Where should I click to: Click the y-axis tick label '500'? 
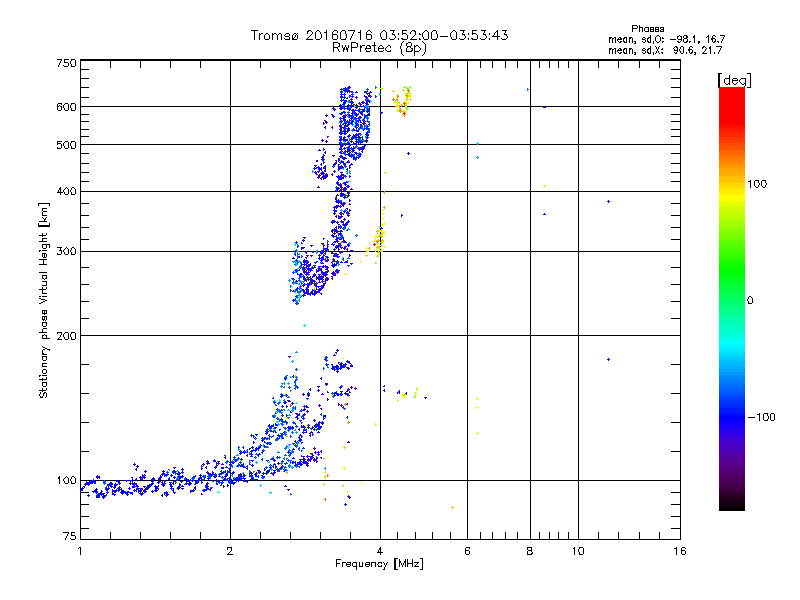click(x=66, y=145)
